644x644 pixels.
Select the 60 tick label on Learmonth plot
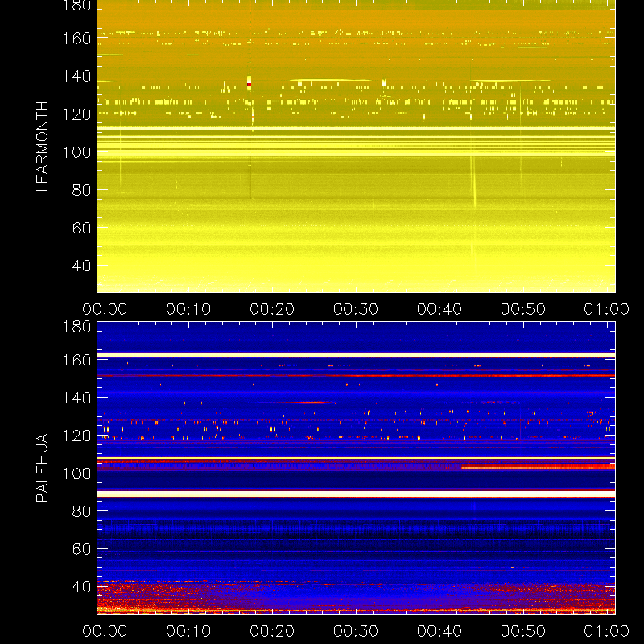[x=82, y=228]
